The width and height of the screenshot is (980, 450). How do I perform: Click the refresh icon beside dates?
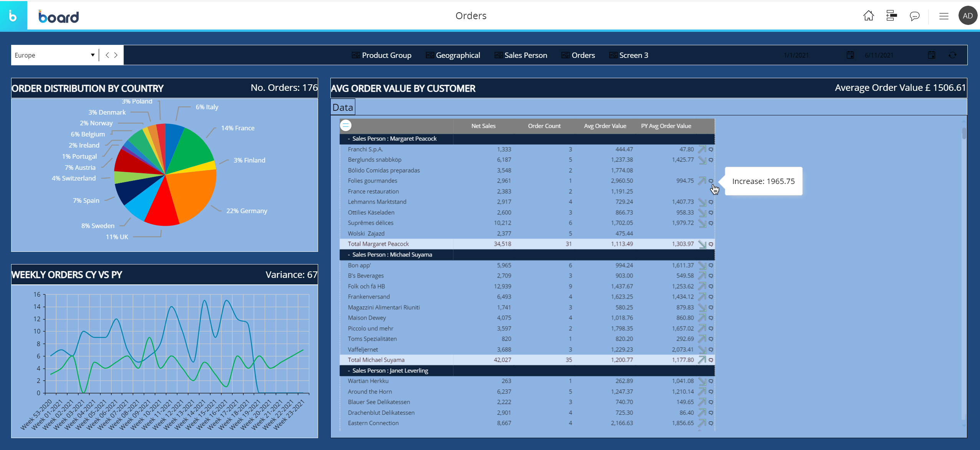click(x=952, y=55)
